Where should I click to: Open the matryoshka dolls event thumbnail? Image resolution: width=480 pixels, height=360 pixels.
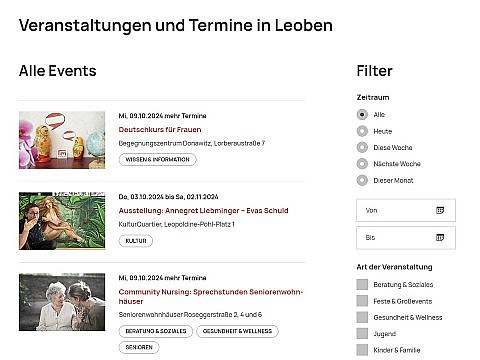(62, 140)
